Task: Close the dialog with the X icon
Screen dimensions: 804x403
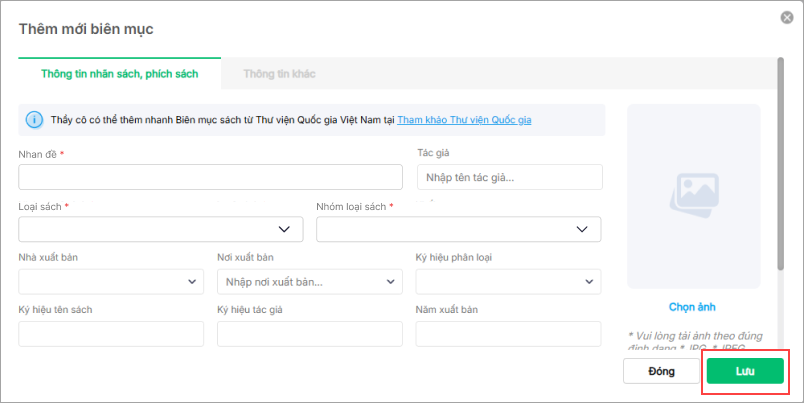Action: [x=786, y=17]
